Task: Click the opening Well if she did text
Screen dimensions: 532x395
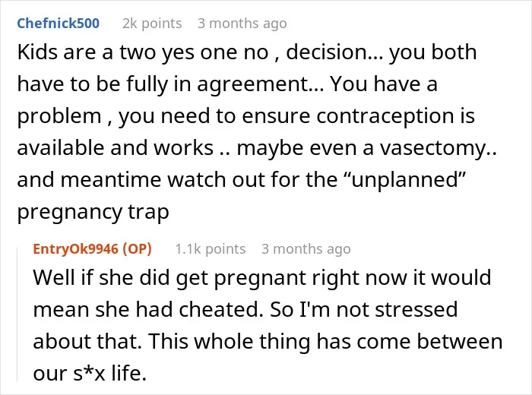Action: 101,278
